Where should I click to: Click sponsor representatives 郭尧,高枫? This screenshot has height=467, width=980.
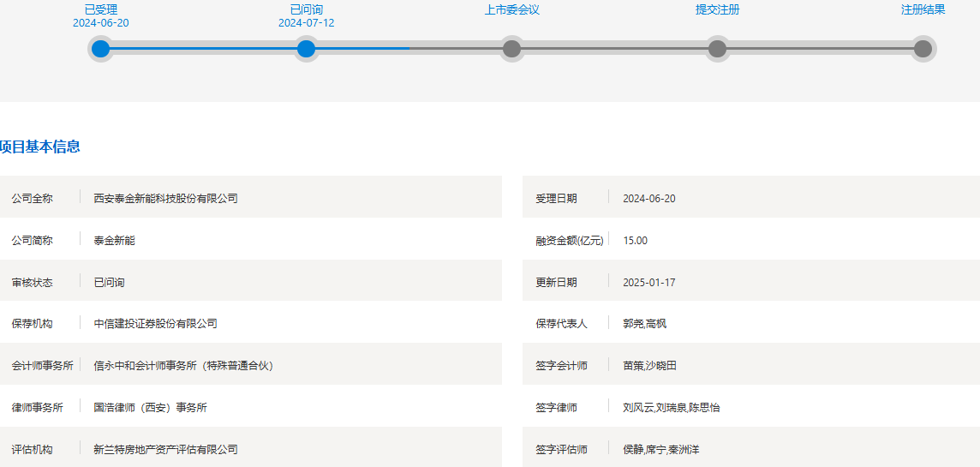[644, 324]
